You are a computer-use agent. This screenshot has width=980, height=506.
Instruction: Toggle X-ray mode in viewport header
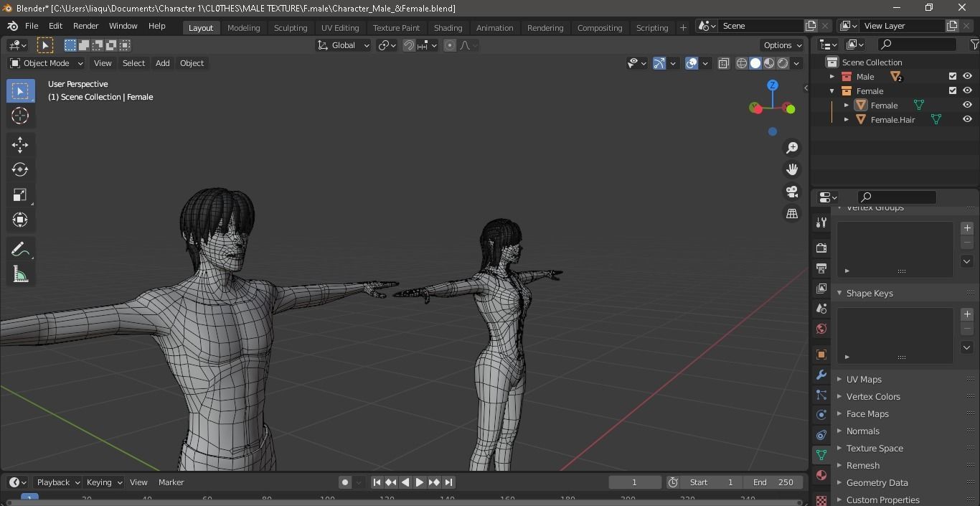coord(723,63)
